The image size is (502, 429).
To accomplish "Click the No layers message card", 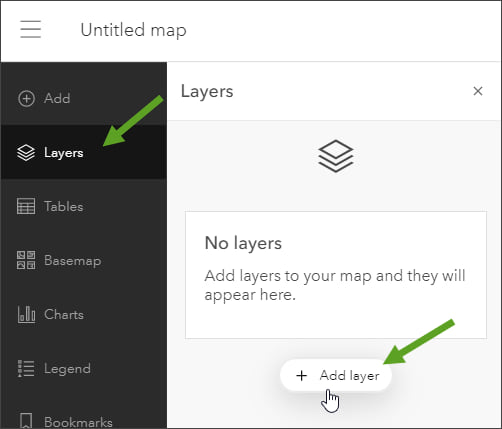I will [x=336, y=275].
